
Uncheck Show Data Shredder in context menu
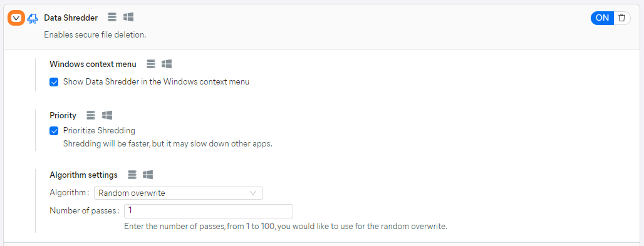(54, 82)
